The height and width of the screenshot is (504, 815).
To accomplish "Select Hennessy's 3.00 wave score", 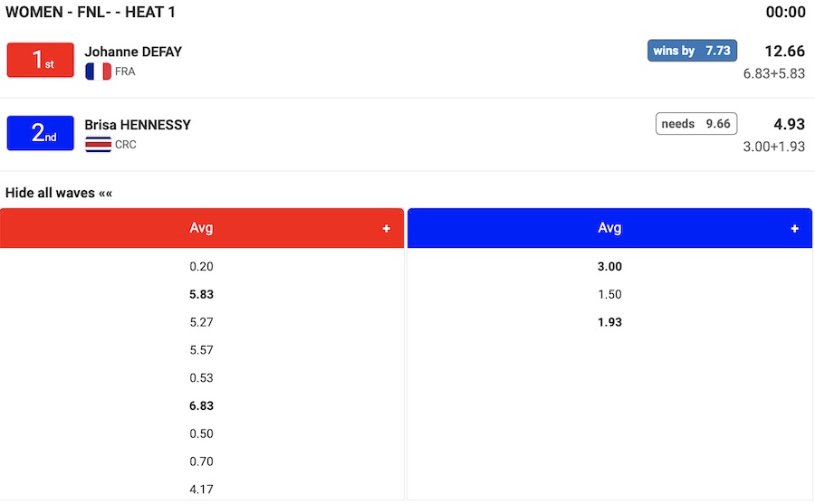I will [x=609, y=267].
